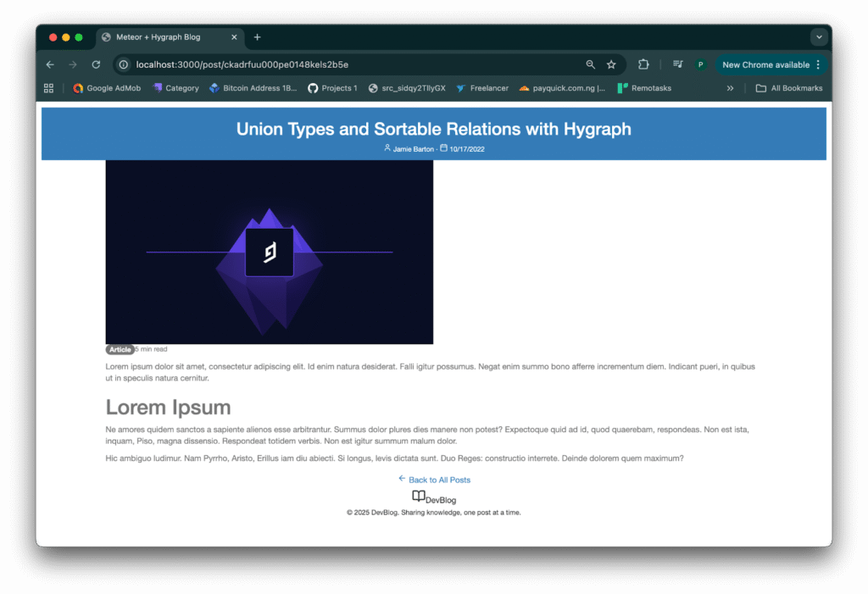Screen dimensions: 868x594
Task: Expand the tab search dropdown
Action: (x=818, y=37)
